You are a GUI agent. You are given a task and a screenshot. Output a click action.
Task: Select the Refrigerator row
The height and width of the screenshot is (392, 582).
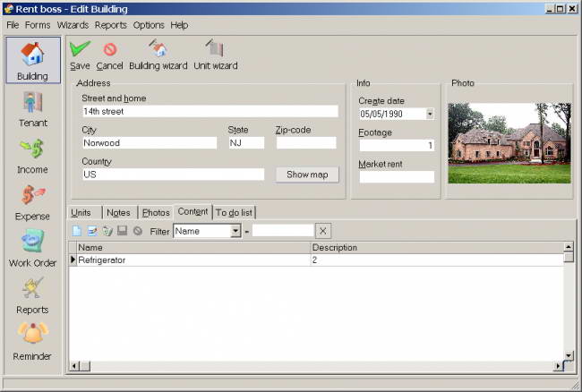point(316,260)
